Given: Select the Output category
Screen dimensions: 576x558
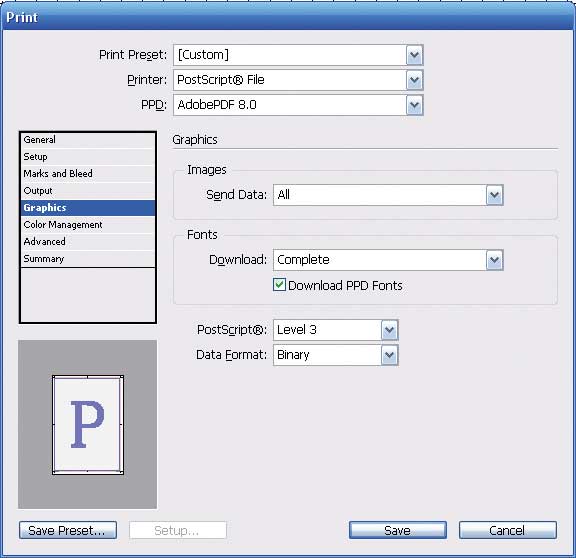Looking at the screenshot, I should click(x=88, y=191).
